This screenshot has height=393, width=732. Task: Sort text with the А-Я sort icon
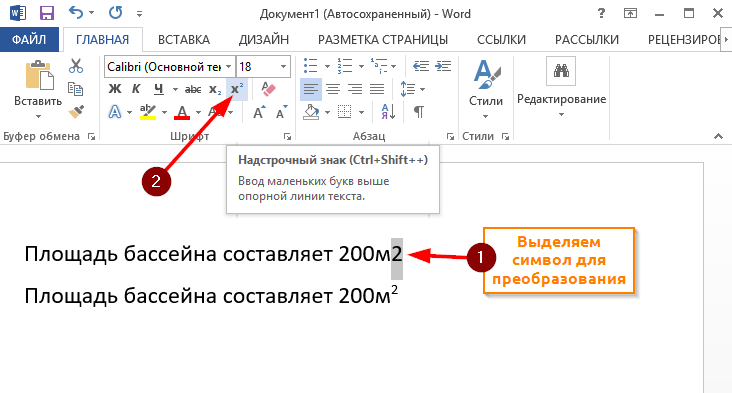click(388, 112)
